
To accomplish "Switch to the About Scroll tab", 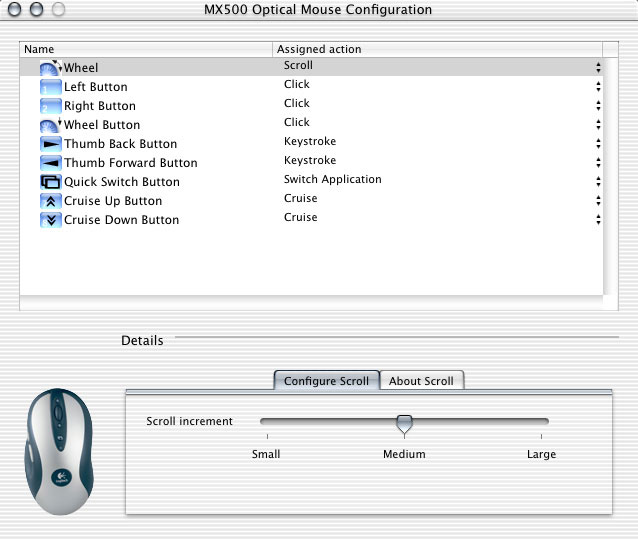I will (422, 380).
